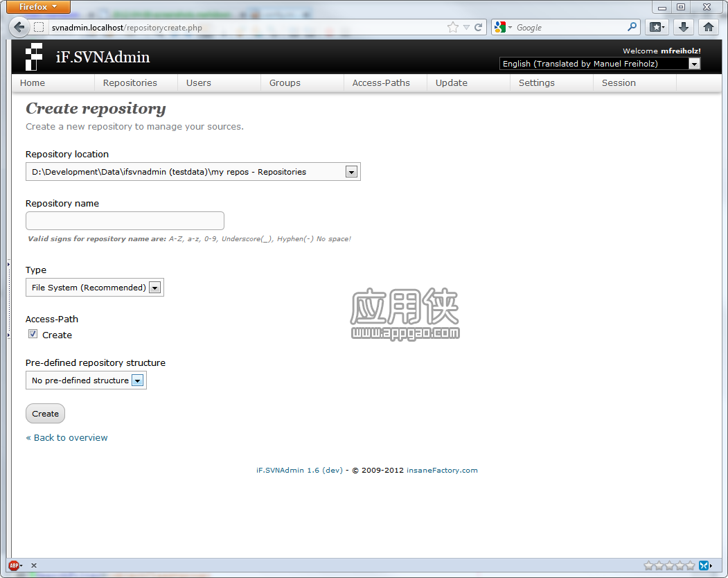Click the Google search engine icon

pos(500,28)
